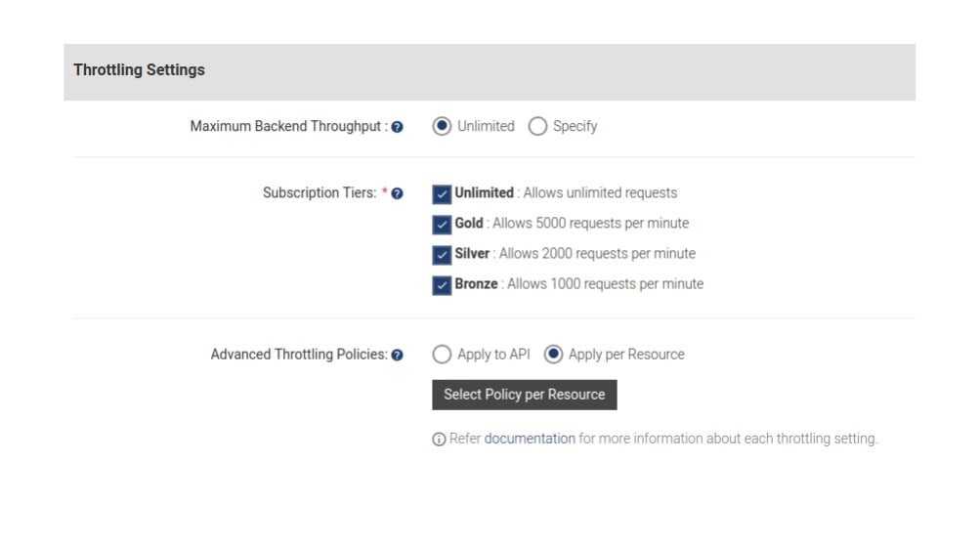Click the 'Subscription Tiers' label text
Screen dimensions: 980x546
(x=320, y=193)
